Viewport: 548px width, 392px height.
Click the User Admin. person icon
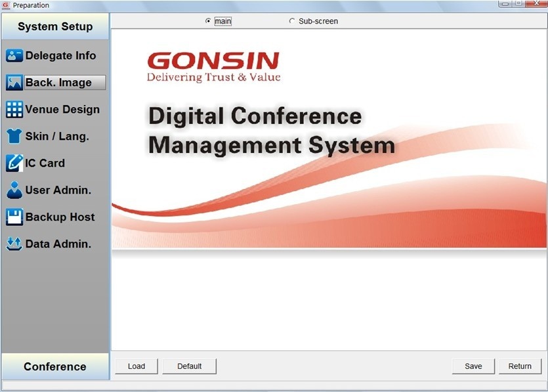pos(14,190)
